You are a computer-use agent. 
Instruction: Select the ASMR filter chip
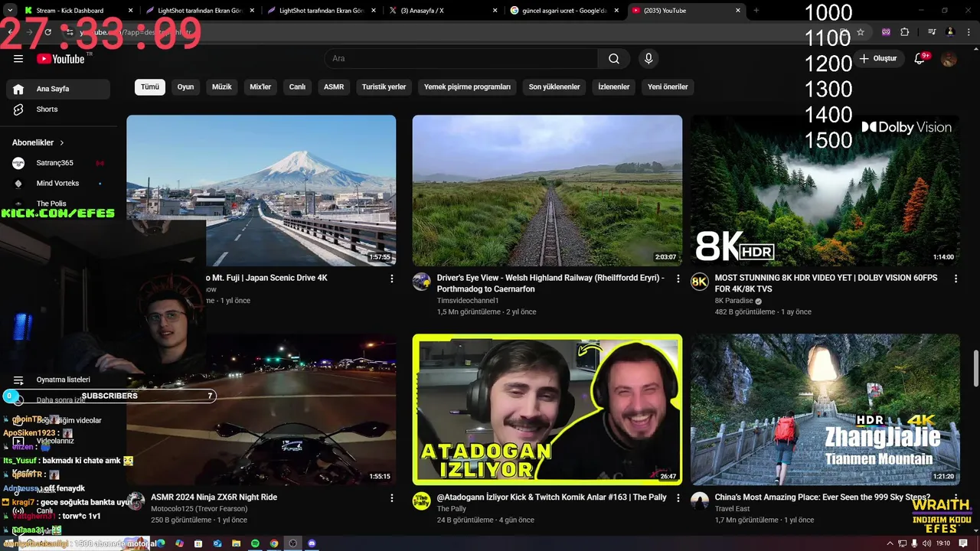click(x=334, y=86)
